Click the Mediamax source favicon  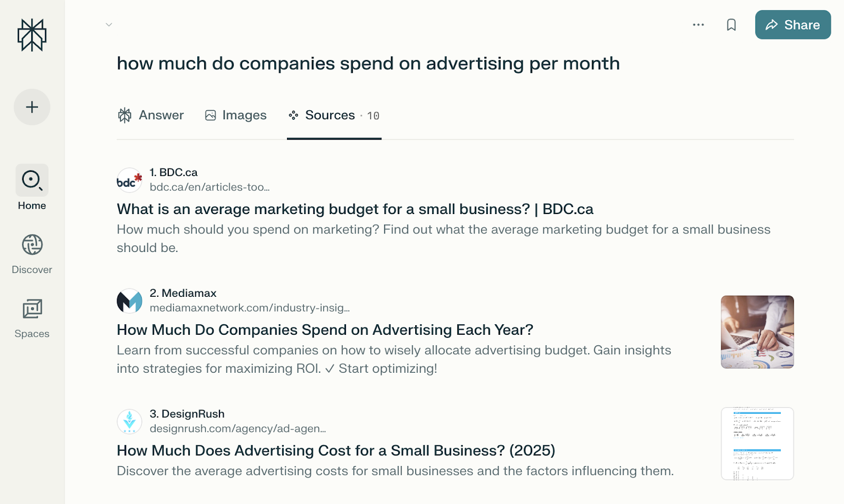click(x=129, y=301)
